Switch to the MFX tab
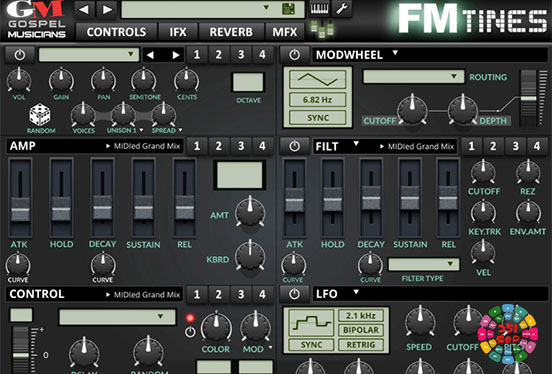This screenshot has width=552, height=374. (285, 32)
